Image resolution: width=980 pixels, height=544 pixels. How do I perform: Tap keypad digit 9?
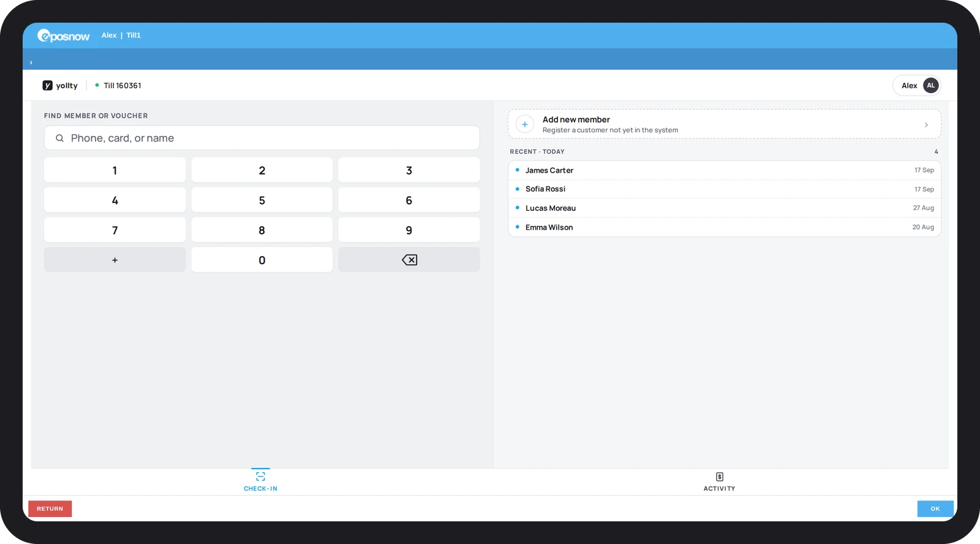pyautogui.click(x=409, y=230)
